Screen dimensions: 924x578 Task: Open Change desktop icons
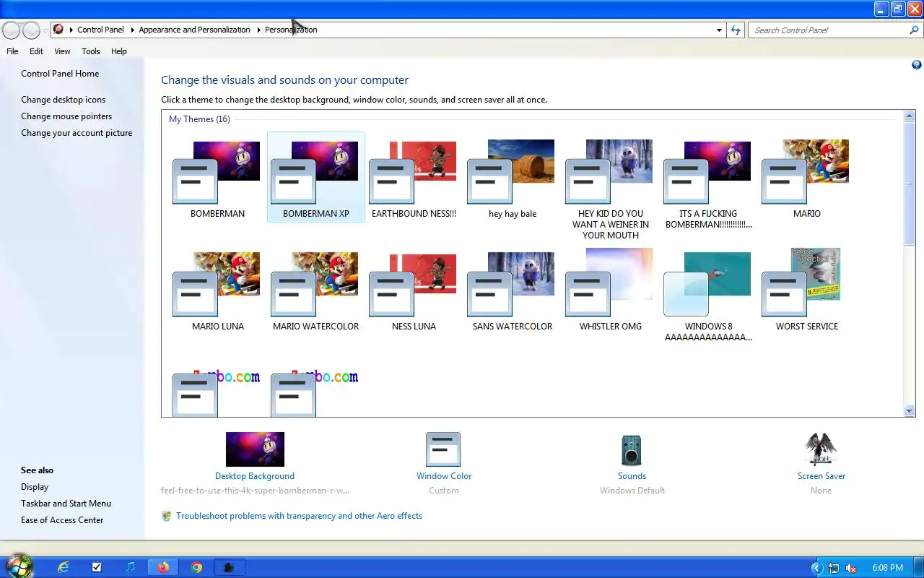pos(63,100)
